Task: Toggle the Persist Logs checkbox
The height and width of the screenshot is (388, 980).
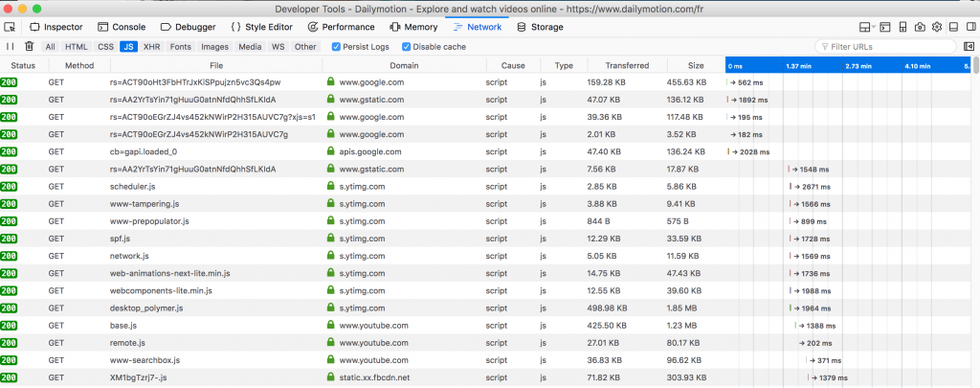Action: [336, 47]
